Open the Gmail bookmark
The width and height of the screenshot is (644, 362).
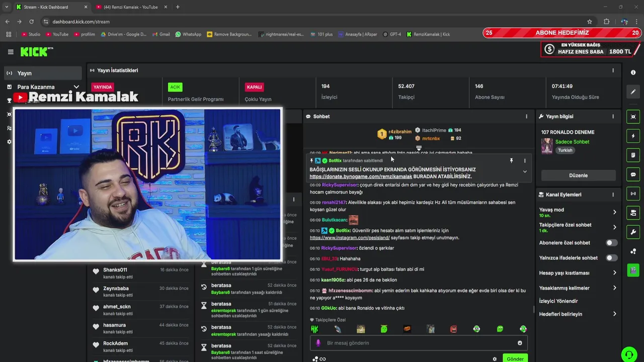[x=161, y=34]
